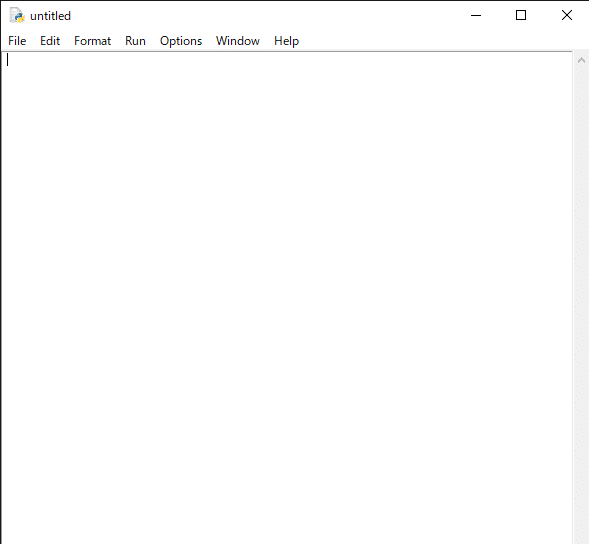Open the File menu

tap(17, 41)
